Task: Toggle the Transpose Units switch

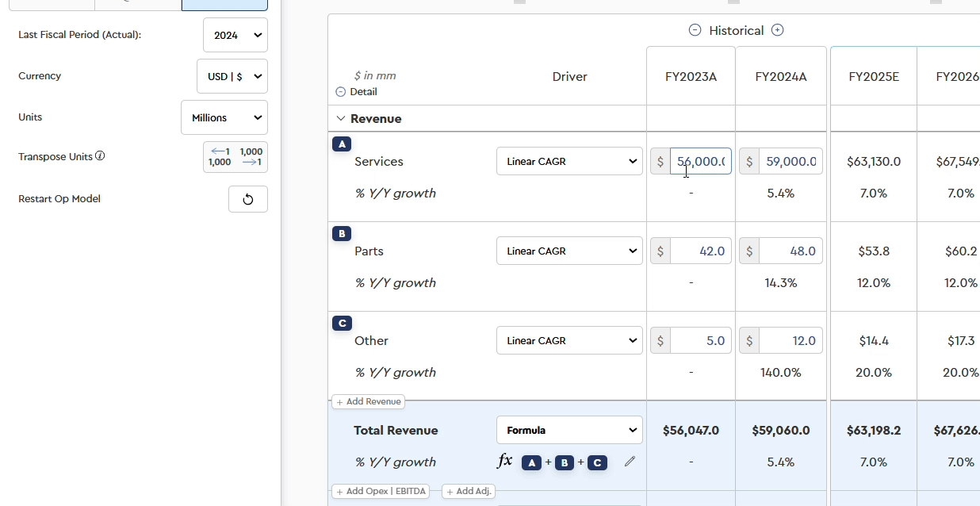Action: [x=235, y=157]
